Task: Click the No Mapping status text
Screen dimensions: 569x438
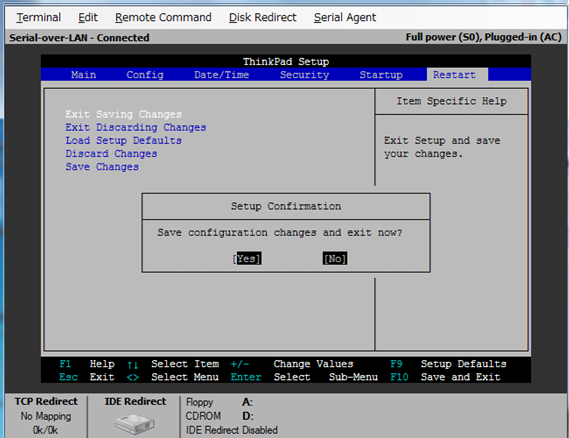Action: pyautogui.click(x=46, y=416)
